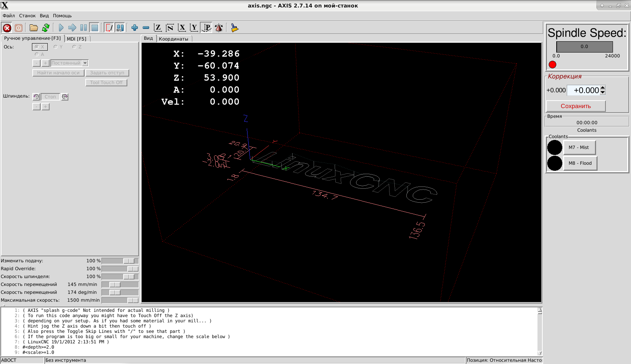
Task: Adjust the Изменить подачу slider
Action: [120, 261]
